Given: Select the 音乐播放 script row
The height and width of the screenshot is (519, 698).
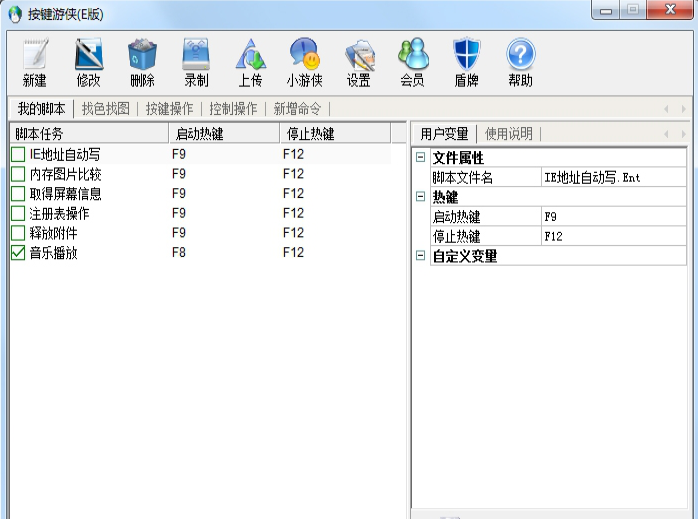Looking at the screenshot, I should point(200,252).
